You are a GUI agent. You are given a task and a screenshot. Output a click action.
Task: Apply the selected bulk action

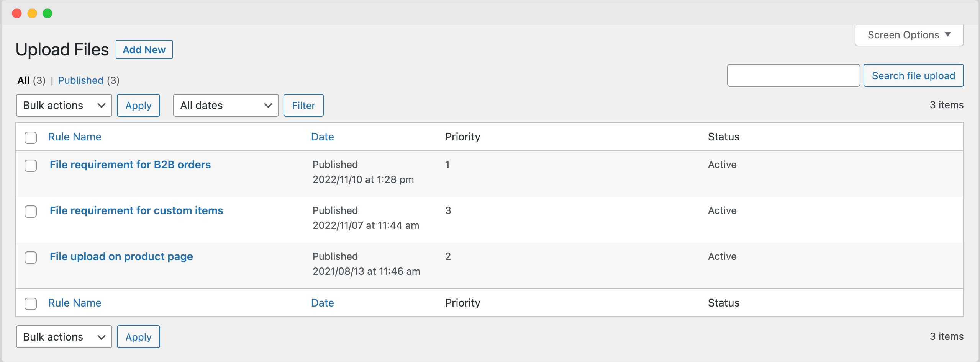[138, 105]
